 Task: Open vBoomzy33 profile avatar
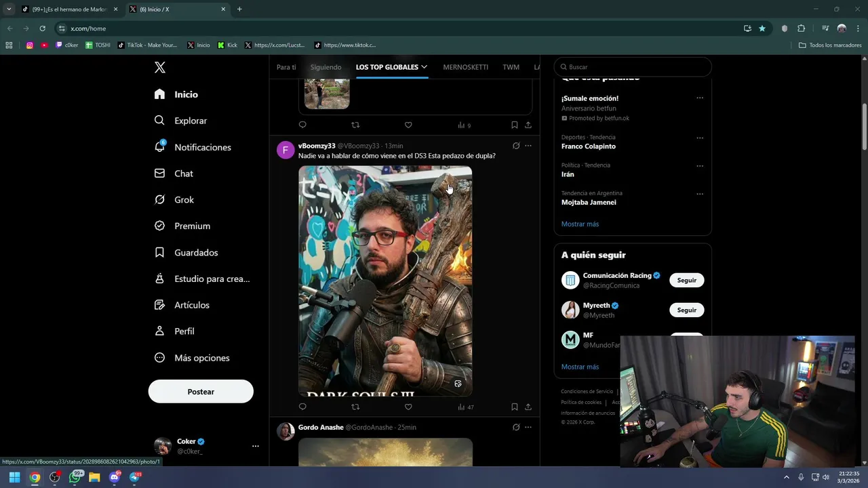(x=285, y=150)
